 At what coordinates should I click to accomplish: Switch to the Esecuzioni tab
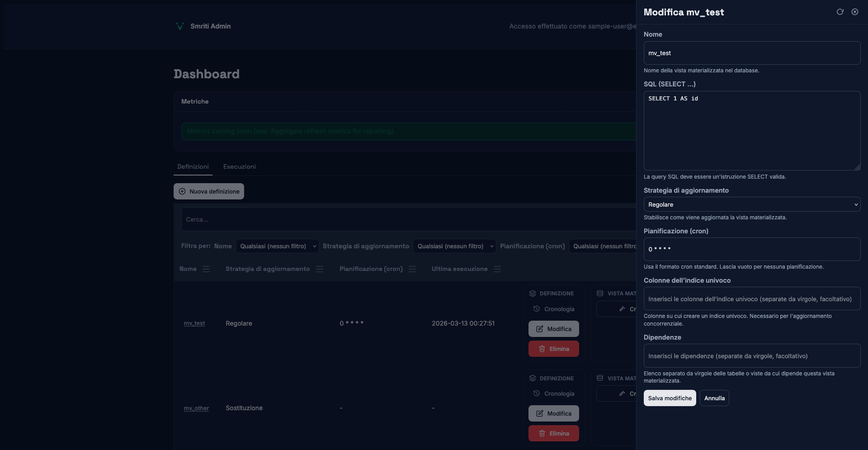pos(239,166)
